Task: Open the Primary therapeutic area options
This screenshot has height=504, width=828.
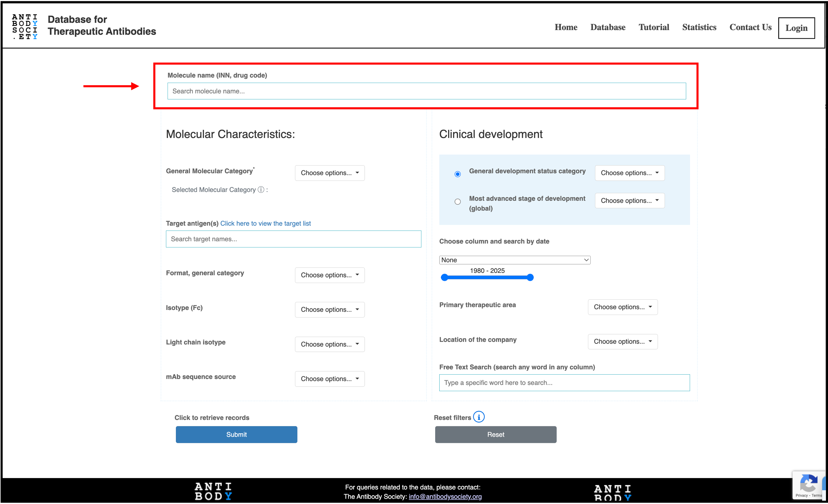Action: coord(622,307)
